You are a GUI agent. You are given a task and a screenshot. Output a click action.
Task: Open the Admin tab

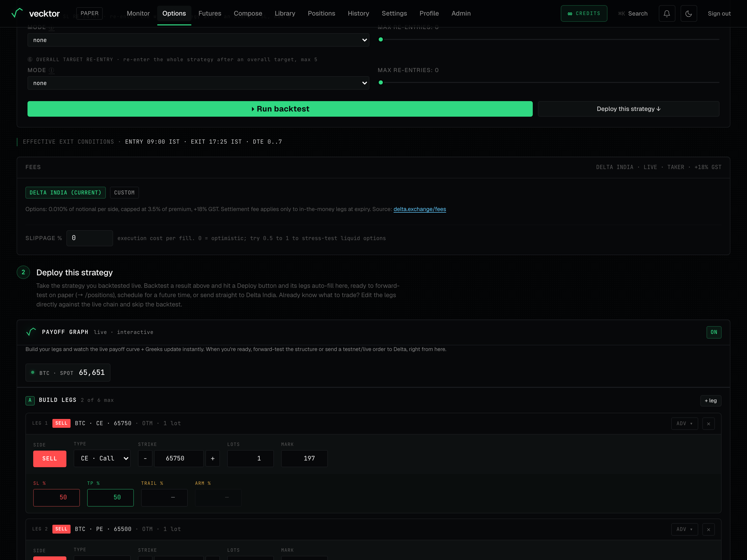point(461,13)
